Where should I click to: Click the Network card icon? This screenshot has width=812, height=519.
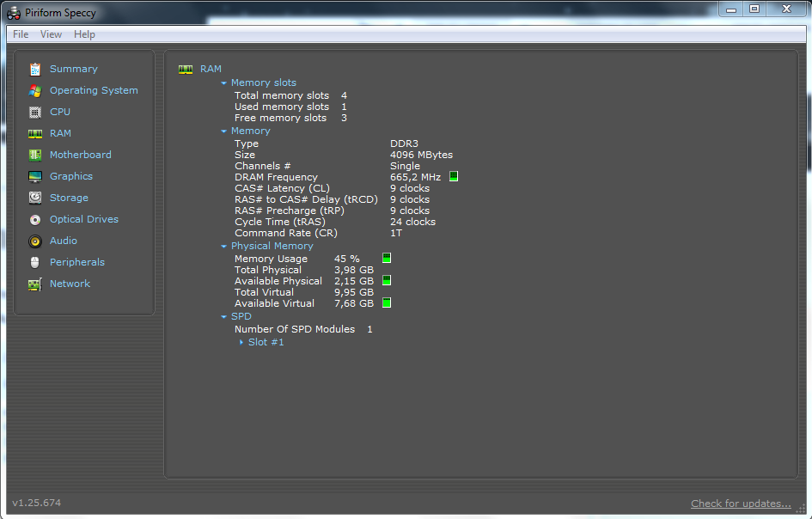click(35, 284)
